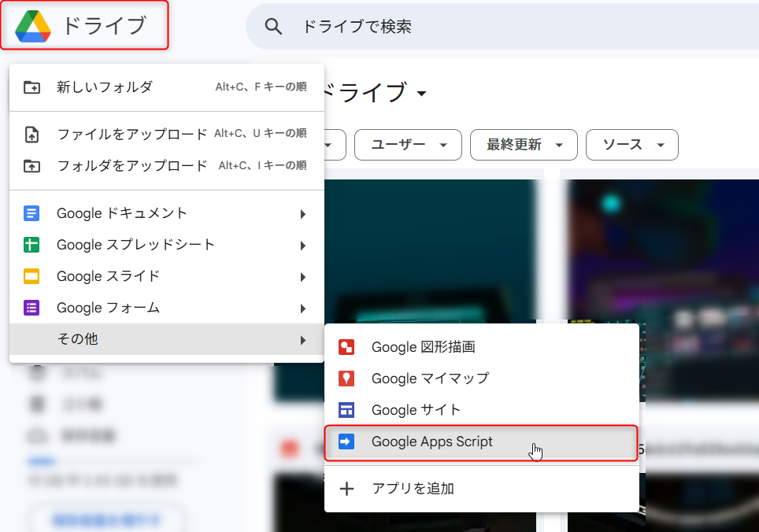759x532 pixels.
Task: Choose Google マイマップ from submenu
Action: [x=482, y=379]
